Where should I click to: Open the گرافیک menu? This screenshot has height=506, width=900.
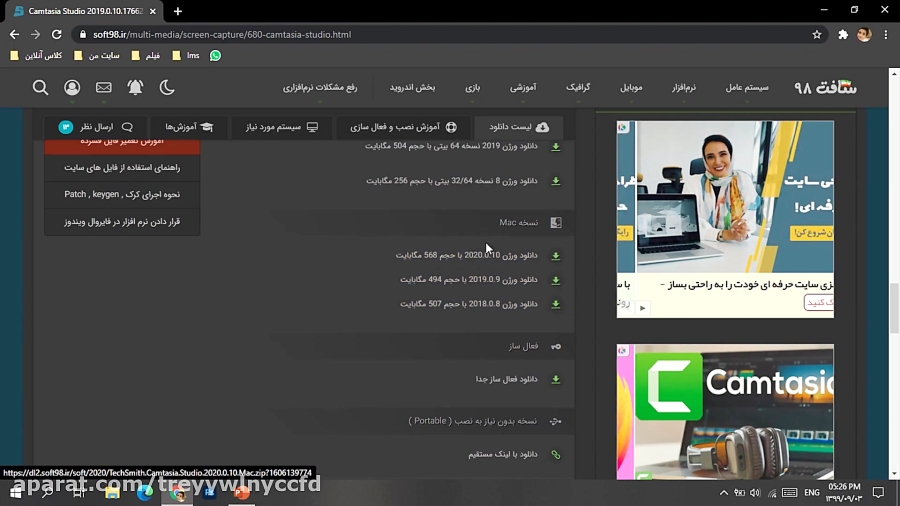[578, 87]
